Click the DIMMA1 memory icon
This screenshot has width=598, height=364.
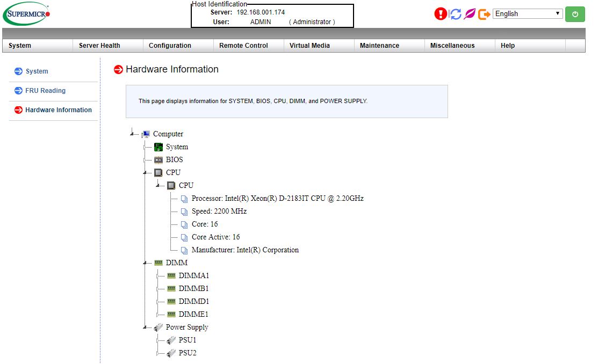click(x=171, y=275)
